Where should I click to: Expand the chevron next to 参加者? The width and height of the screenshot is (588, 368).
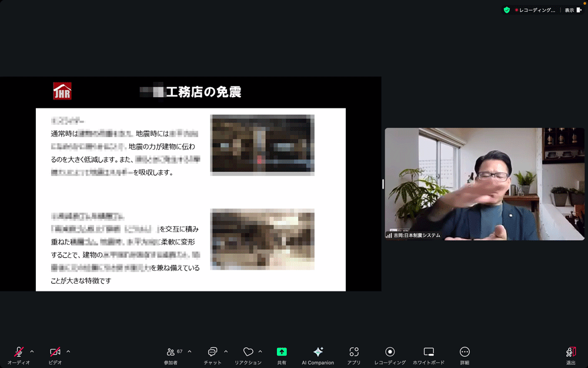189,352
